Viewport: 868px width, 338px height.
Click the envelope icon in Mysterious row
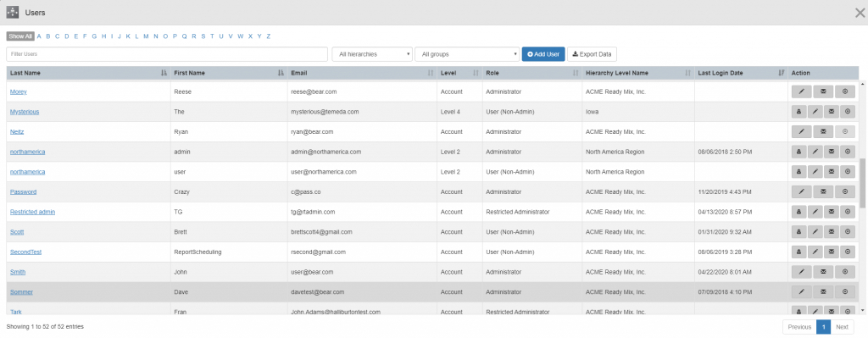click(x=831, y=112)
